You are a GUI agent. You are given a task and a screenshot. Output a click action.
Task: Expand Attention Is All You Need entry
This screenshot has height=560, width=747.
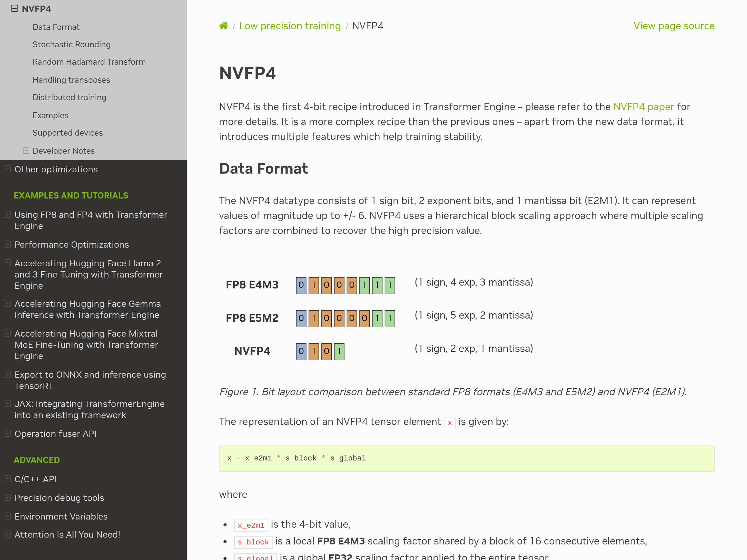[x=7, y=534]
